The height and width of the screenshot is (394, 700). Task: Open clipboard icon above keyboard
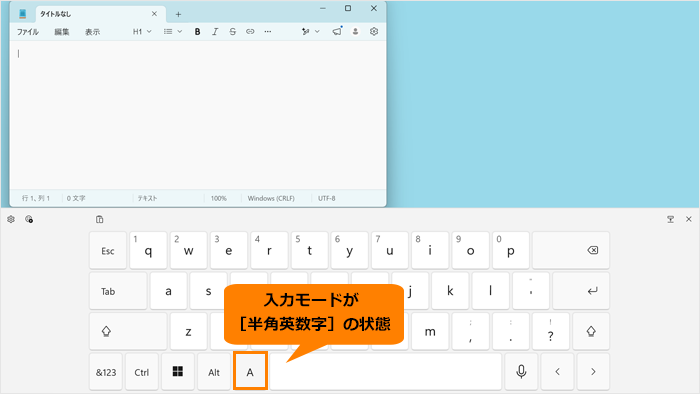[x=100, y=219]
